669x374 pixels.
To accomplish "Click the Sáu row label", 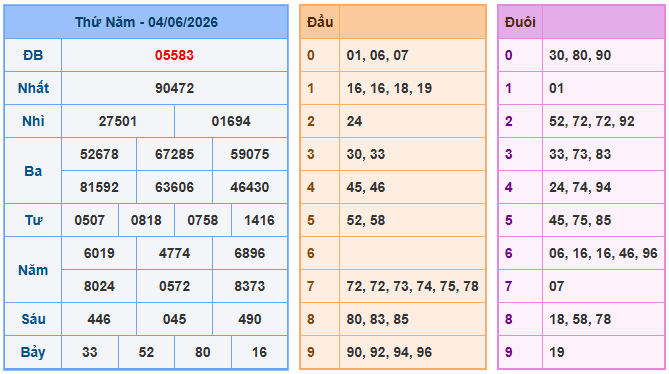I will pyautogui.click(x=33, y=319).
